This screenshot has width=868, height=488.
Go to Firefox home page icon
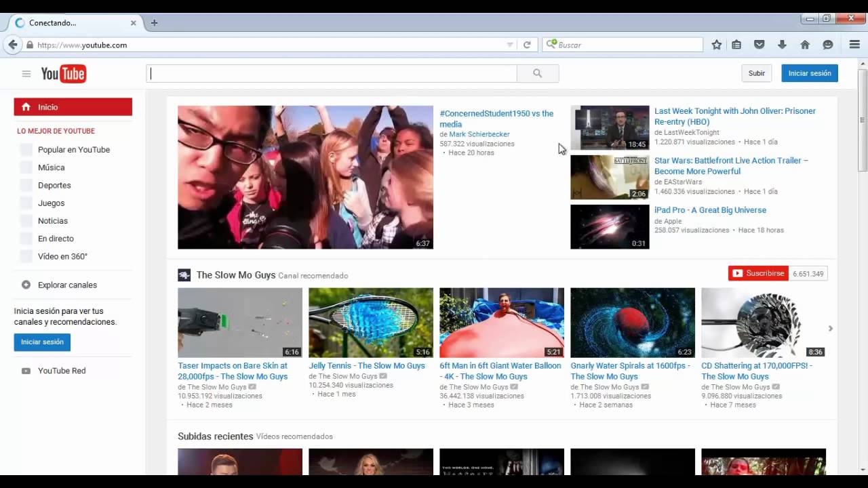[x=805, y=45]
